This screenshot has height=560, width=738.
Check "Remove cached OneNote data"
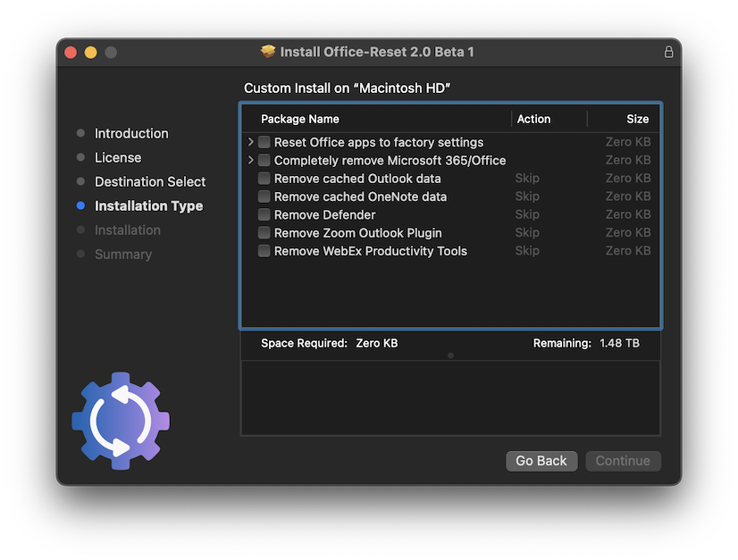[x=264, y=196]
